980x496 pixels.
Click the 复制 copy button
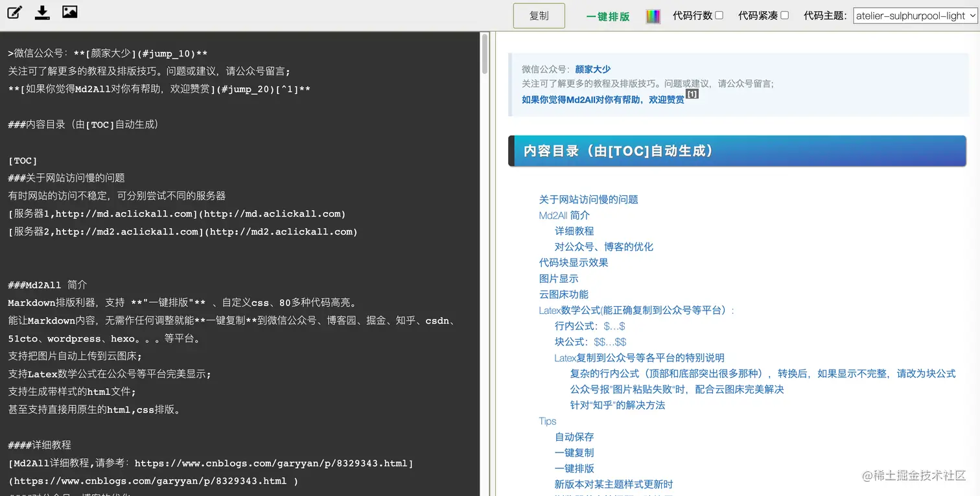[539, 16]
